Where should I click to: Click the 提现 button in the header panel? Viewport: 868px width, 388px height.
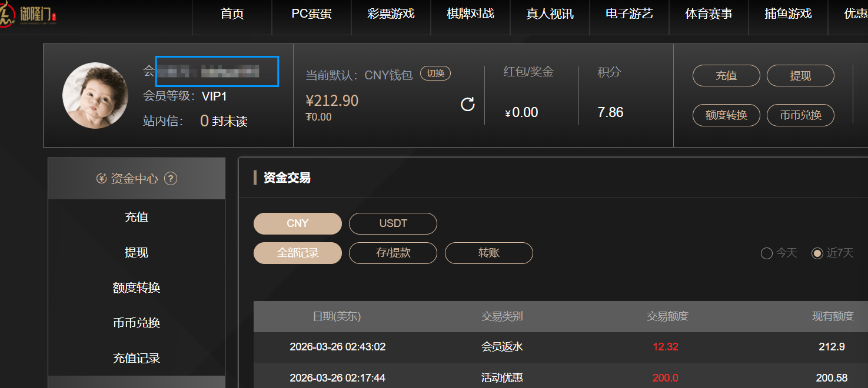[800, 76]
